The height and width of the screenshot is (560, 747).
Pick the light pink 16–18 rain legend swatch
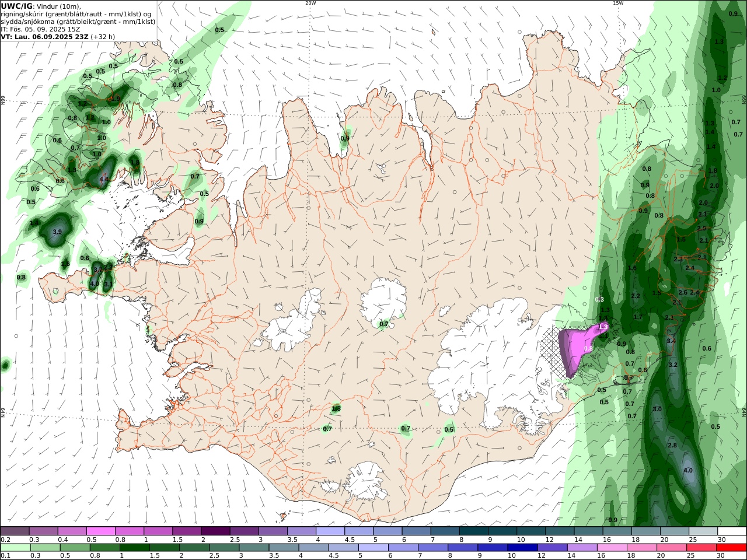612,547
